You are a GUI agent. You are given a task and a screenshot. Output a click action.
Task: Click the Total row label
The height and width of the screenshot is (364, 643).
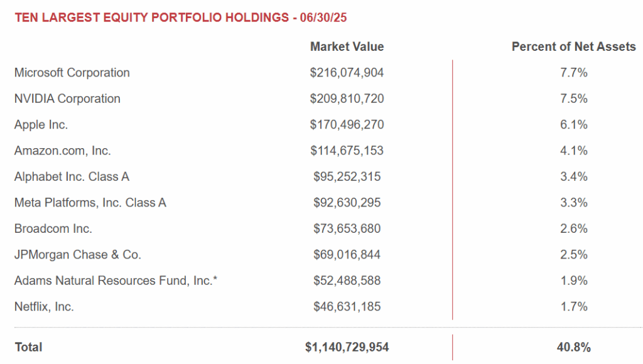29,347
